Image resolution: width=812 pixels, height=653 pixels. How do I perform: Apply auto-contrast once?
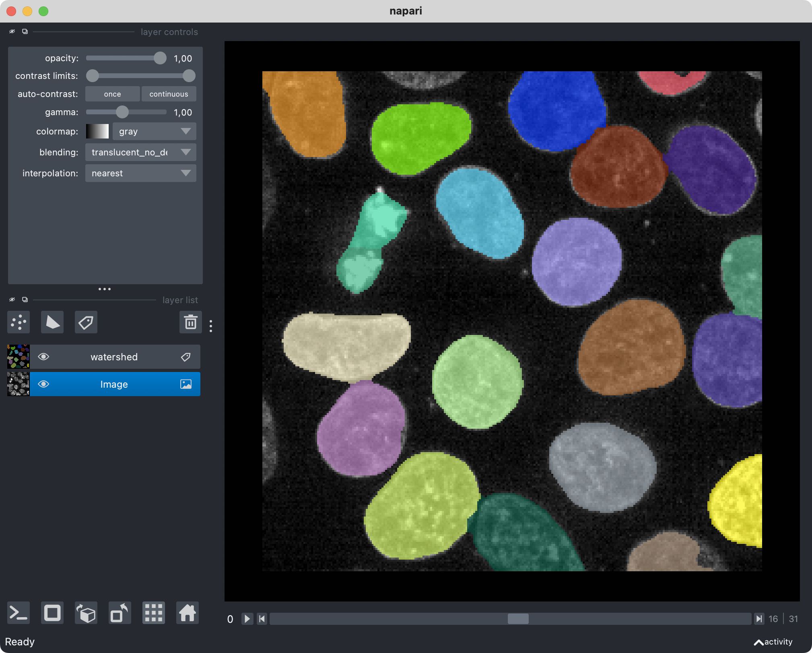click(112, 94)
